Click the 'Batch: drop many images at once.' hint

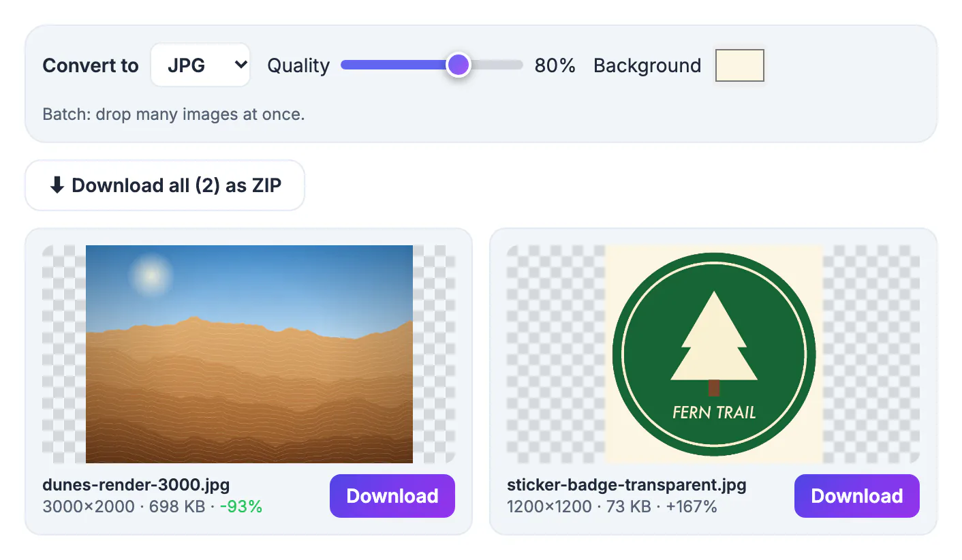[174, 114]
